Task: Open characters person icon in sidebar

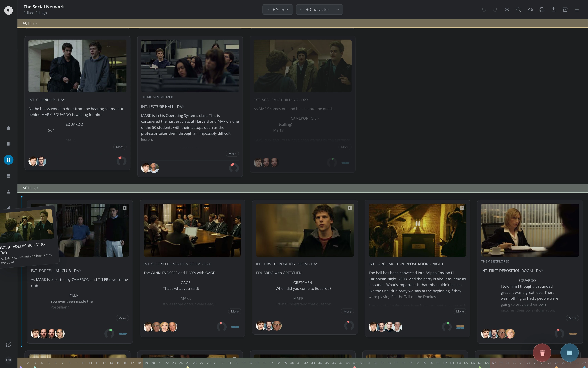Action: [9, 192]
